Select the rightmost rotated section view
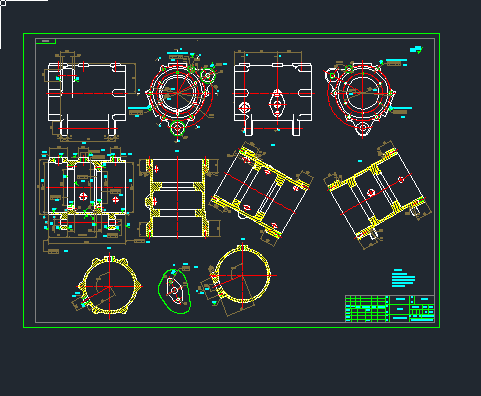Viewport: 481px width, 396px height. tap(377, 195)
